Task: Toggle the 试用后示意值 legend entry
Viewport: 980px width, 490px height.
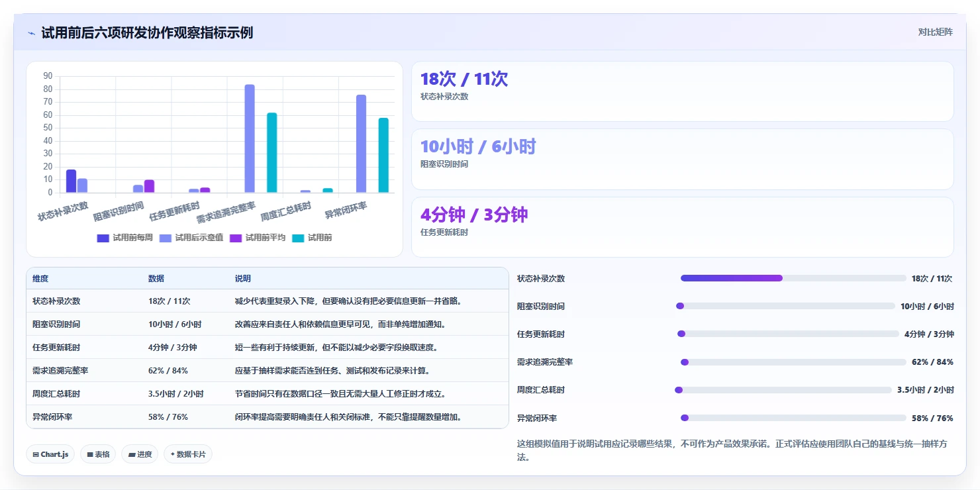Action: 191,238
